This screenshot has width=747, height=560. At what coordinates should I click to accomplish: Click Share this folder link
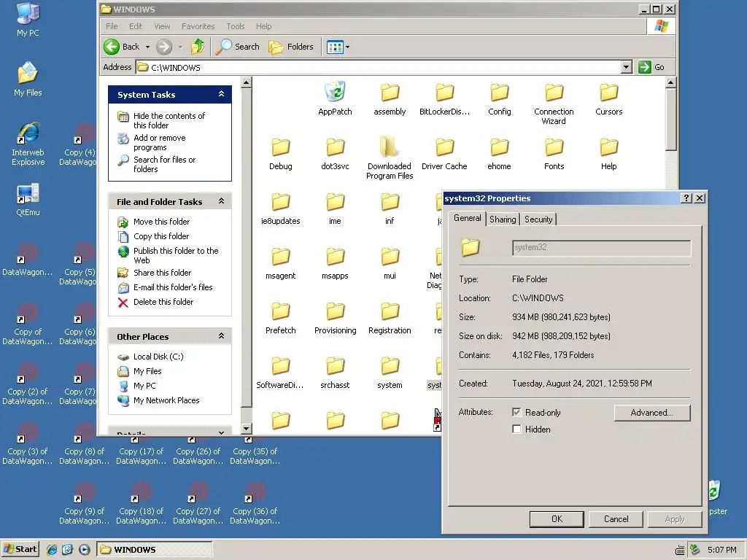[x=162, y=273]
